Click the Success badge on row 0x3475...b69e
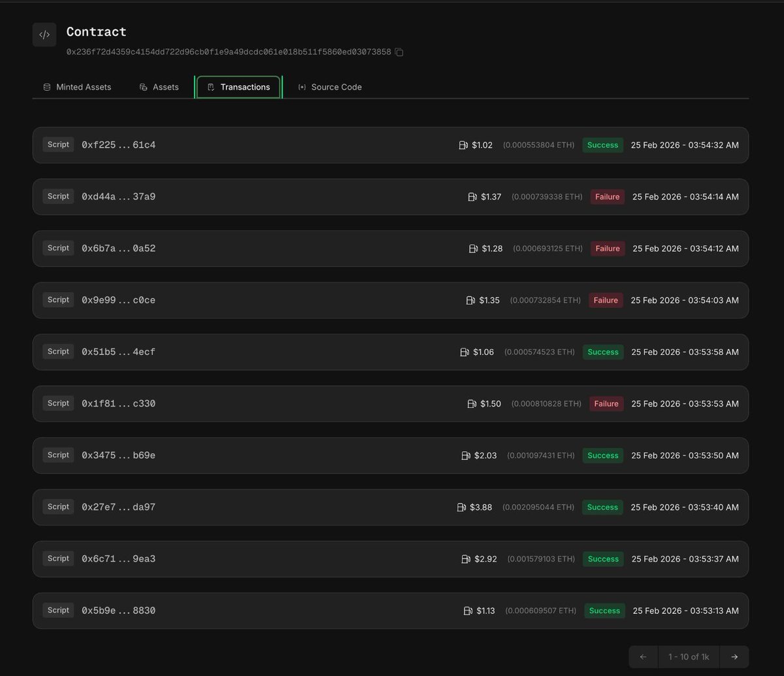This screenshot has height=676, width=784. [603, 456]
